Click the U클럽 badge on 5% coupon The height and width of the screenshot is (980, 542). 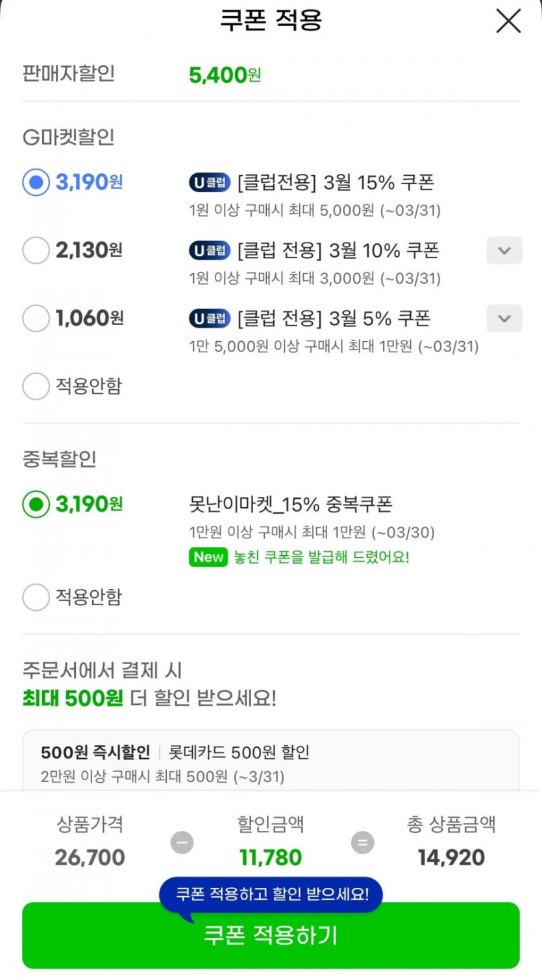click(x=210, y=318)
